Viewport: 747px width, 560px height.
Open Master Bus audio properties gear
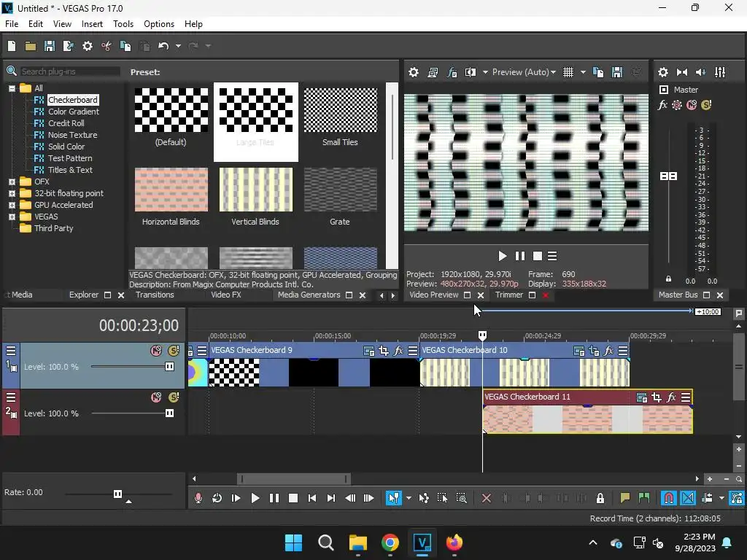pos(662,72)
